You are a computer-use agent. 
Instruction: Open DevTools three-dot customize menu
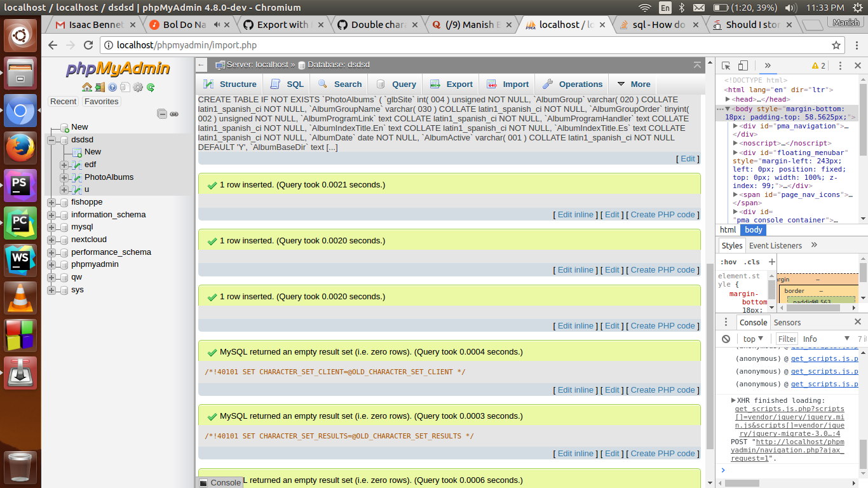click(x=840, y=65)
